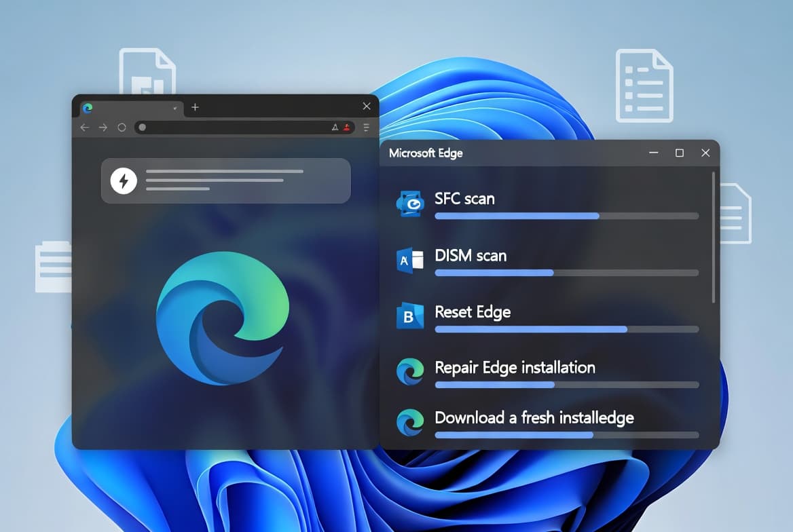The height and width of the screenshot is (532, 793).
Task: Click the site info dot in address bar
Action: (x=143, y=128)
